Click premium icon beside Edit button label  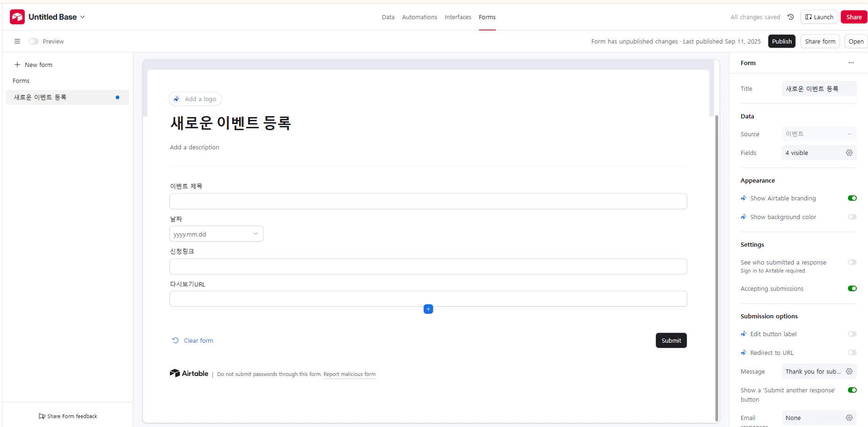[x=743, y=334]
